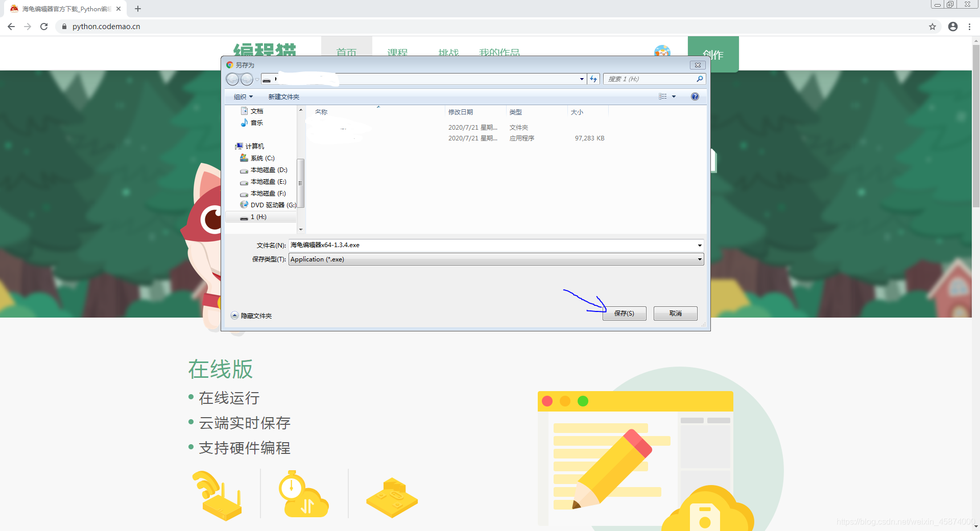Viewport: 980px width, 531px height.
Task: Click the change view icon
Action: point(663,96)
